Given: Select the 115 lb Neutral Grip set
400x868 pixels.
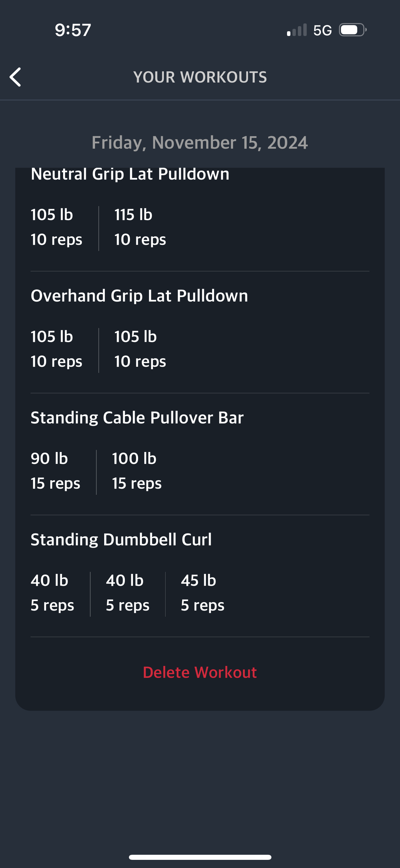Looking at the screenshot, I should (140, 227).
